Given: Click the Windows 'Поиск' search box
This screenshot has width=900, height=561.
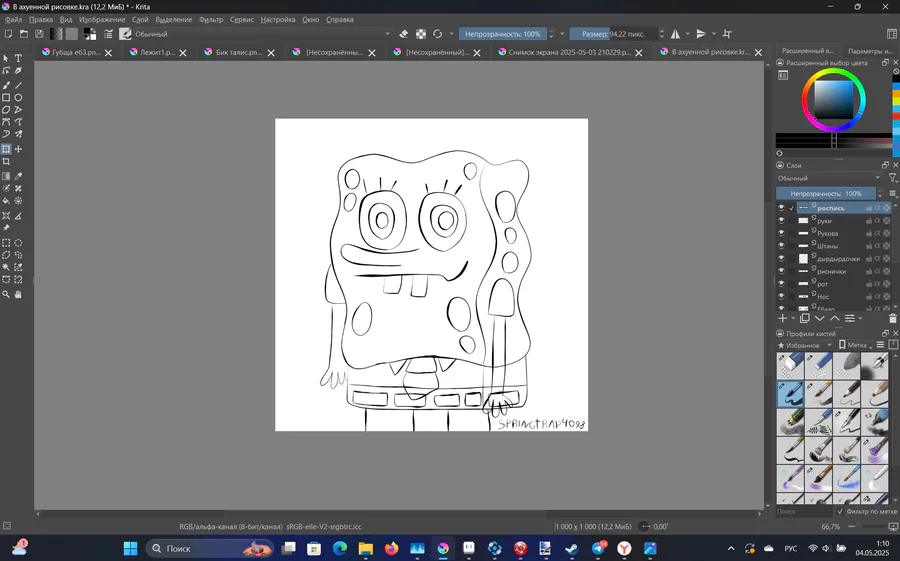Looking at the screenshot, I should 209,548.
